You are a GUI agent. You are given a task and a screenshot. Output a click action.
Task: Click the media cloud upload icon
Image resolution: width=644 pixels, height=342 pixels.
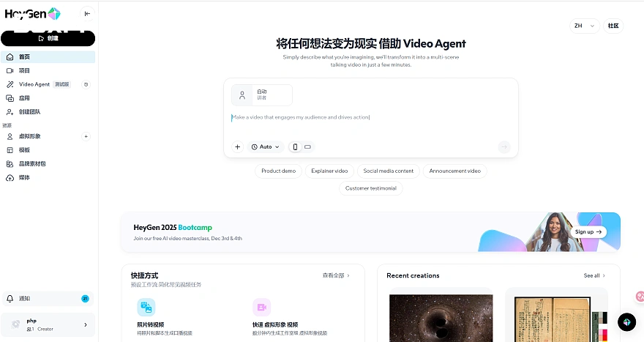(10, 177)
